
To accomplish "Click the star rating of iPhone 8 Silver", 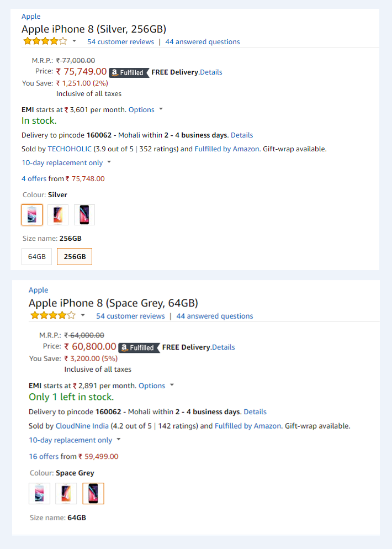I will tap(45, 41).
